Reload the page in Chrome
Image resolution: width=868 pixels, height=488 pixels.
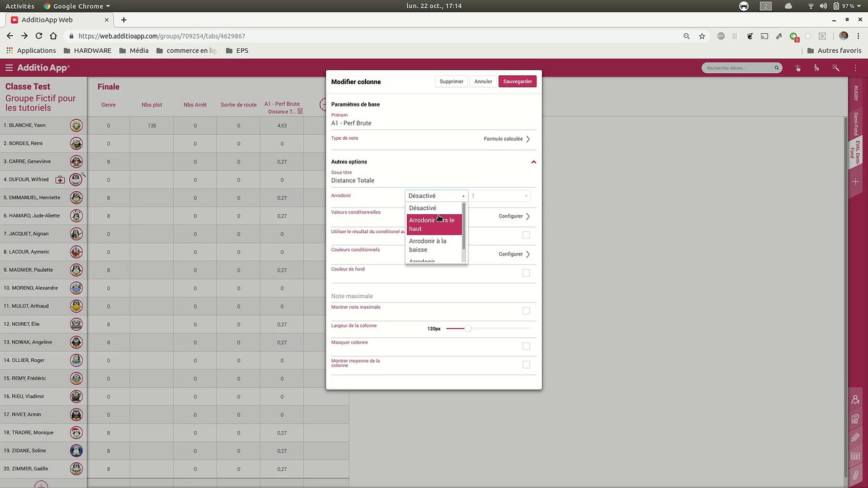(x=39, y=36)
